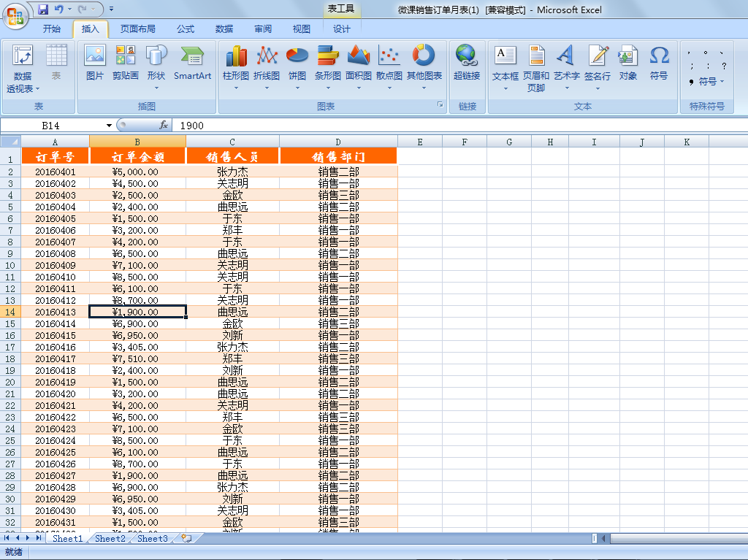The width and height of the screenshot is (748, 560).
Task: Open the 页面布局 Page Layout tab
Action: pyautogui.click(x=138, y=29)
